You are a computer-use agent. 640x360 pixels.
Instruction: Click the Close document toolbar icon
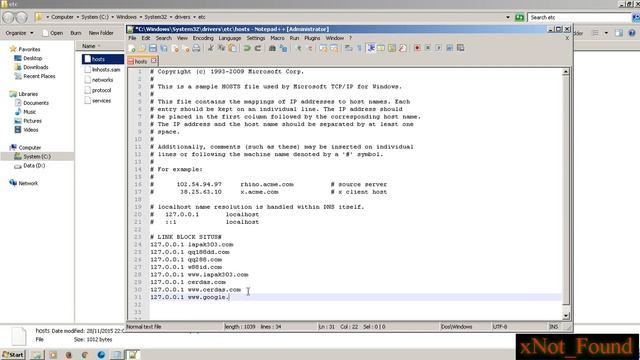(x=176, y=48)
